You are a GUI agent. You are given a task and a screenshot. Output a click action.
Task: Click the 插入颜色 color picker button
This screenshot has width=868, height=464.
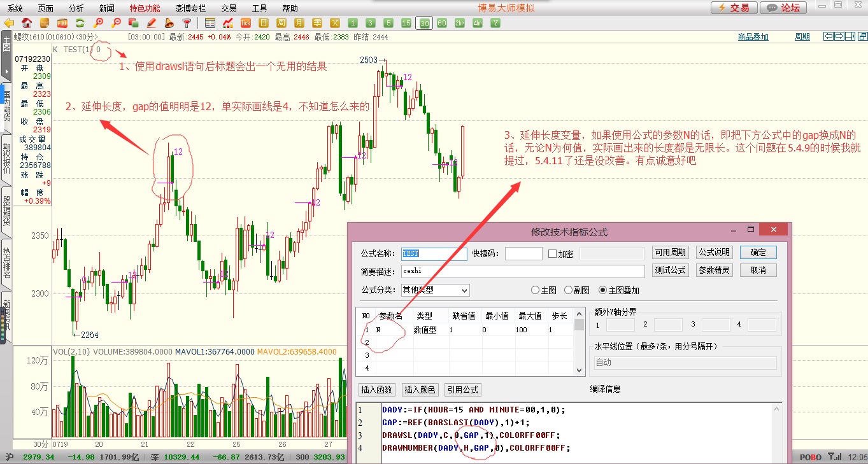[420, 390]
